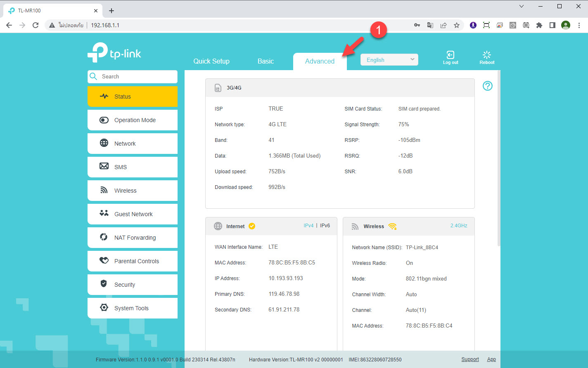Click the yellow Wi-Fi status icon

392,226
